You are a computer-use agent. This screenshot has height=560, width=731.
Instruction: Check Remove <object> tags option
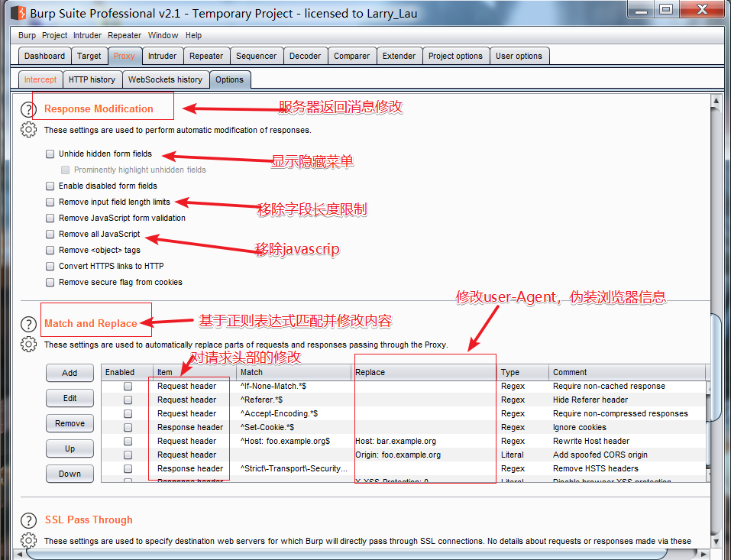click(50, 251)
